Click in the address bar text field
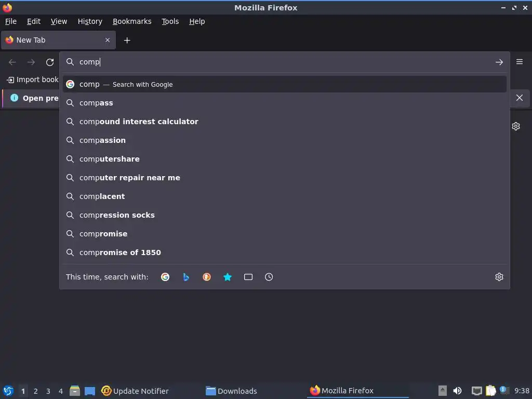 [x=285, y=62]
